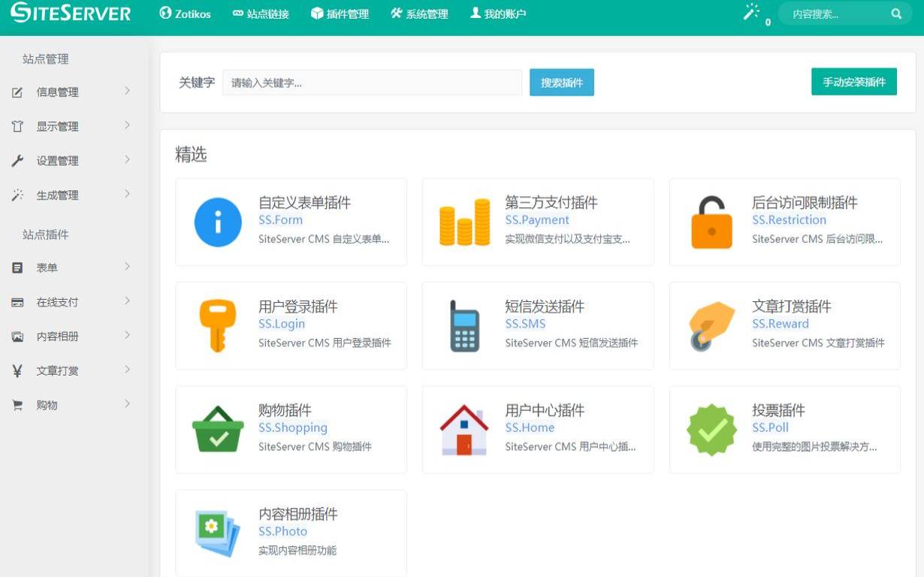Click the 搜索插件 button
The height and width of the screenshot is (577, 924).
coord(560,82)
